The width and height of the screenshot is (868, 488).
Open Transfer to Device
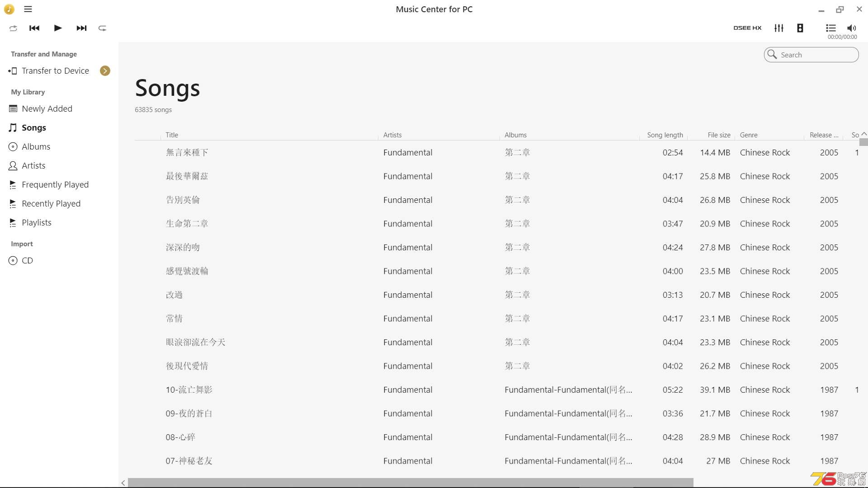55,71
